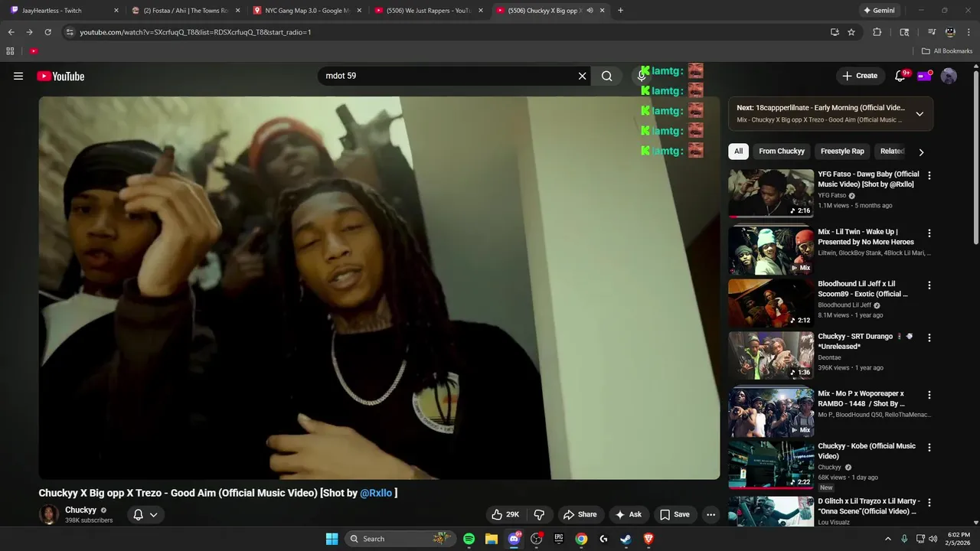980x551 pixels.
Task: Click the Create button
Action: coord(860,76)
